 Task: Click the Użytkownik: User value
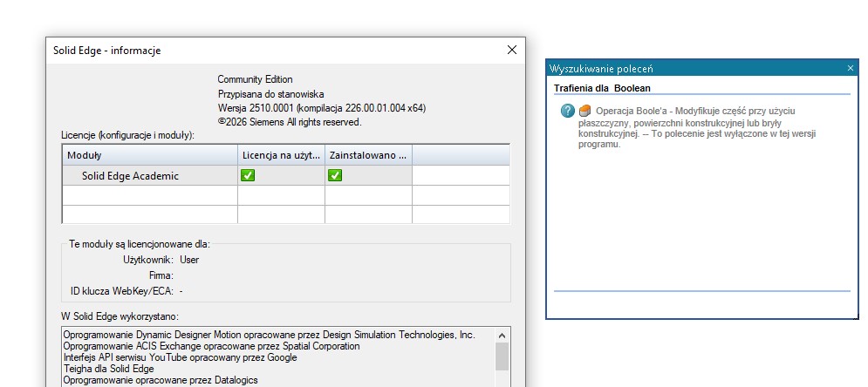pos(189,260)
